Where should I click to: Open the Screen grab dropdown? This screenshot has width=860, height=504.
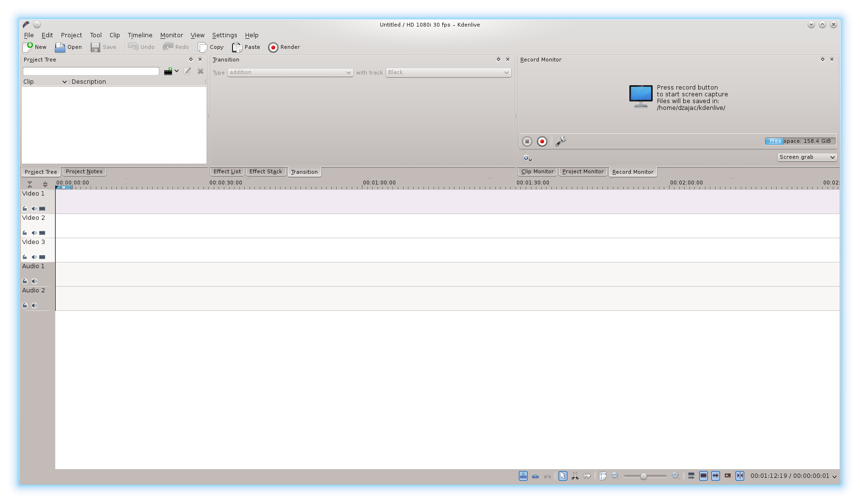point(807,157)
